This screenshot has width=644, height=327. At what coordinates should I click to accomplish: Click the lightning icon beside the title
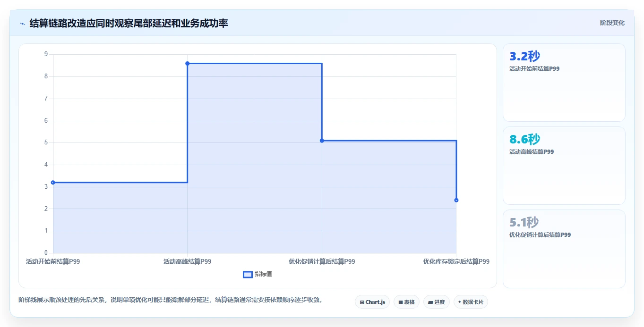(x=22, y=23)
